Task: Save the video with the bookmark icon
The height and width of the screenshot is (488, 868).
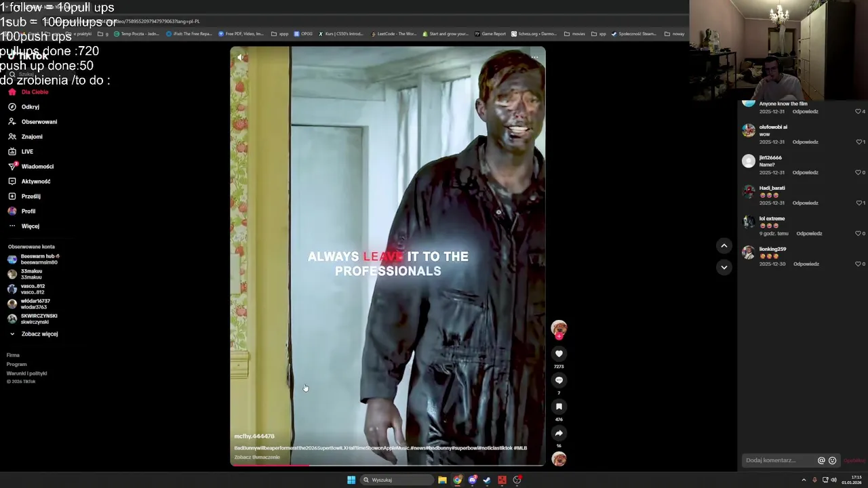Action: tap(559, 407)
